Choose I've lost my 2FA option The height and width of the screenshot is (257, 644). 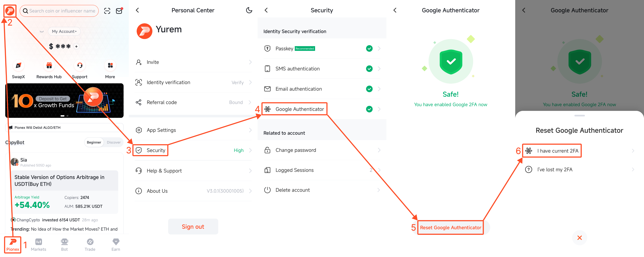(580, 170)
